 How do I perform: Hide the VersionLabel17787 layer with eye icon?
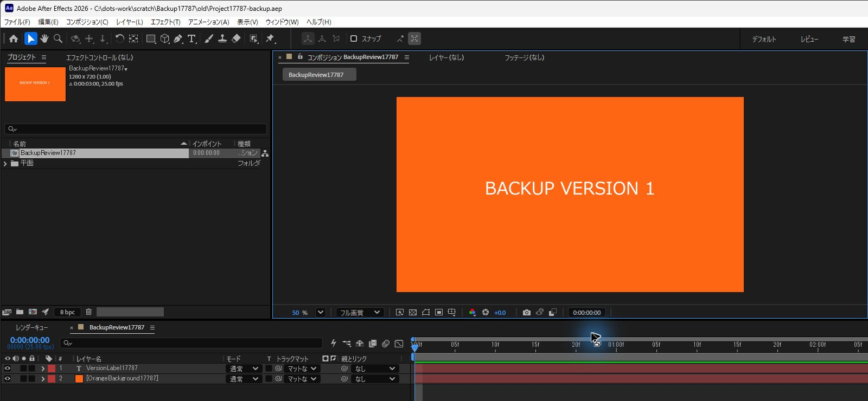(x=8, y=368)
